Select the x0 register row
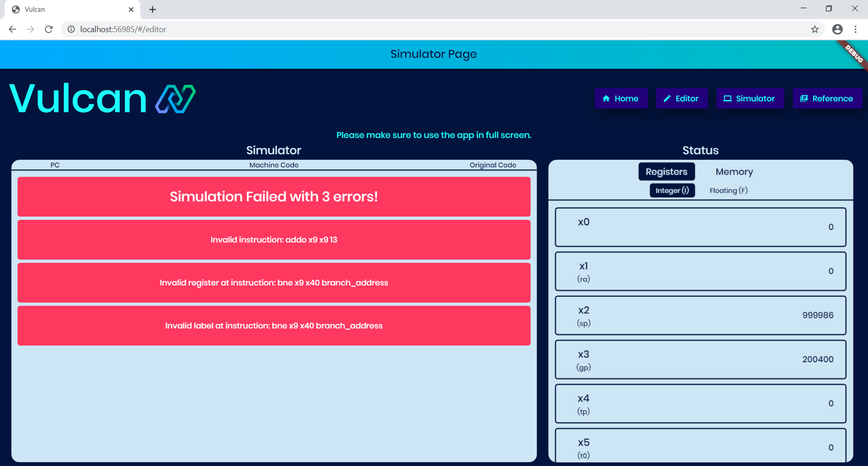This screenshot has width=868, height=466. click(x=700, y=227)
